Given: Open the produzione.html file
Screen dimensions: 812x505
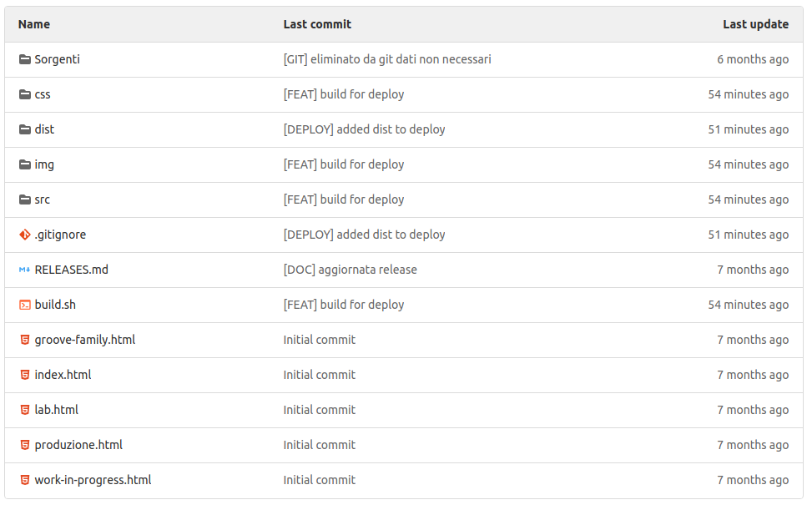Looking at the screenshot, I should tap(78, 445).
